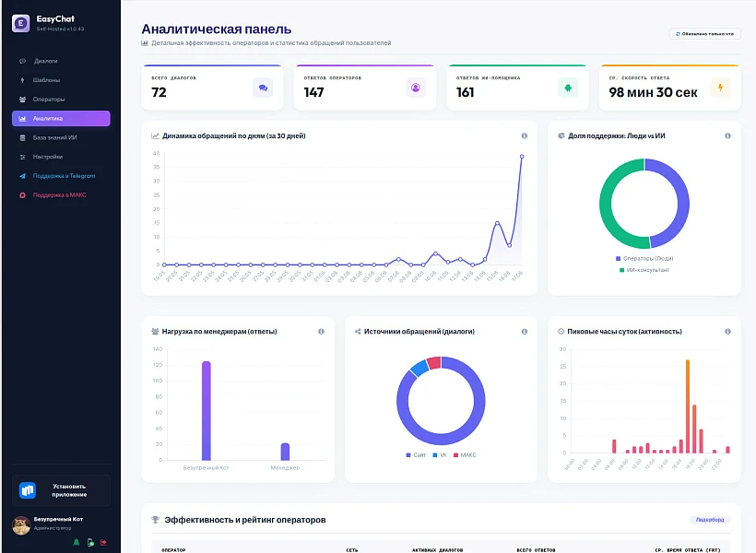Viewport: 756px width, 553px height.
Task: Click the info icon for Доля поддержки chart
Action: pyautogui.click(x=727, y=136)
